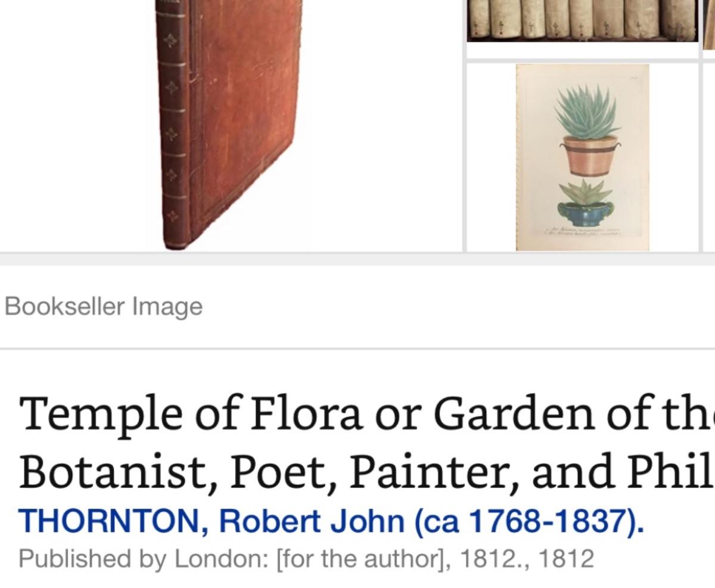The width and height of the screenshot is (715, 588).
Task: Select the vellum book spines thumbnail
Action: coord(582,20)
